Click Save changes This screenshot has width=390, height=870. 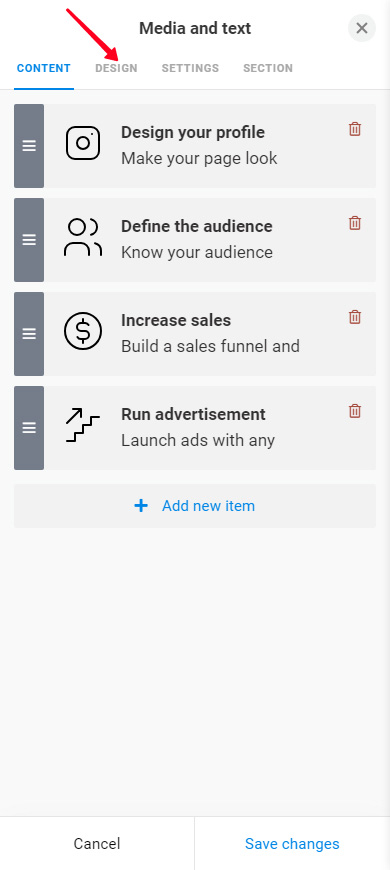tap(292, 844)
